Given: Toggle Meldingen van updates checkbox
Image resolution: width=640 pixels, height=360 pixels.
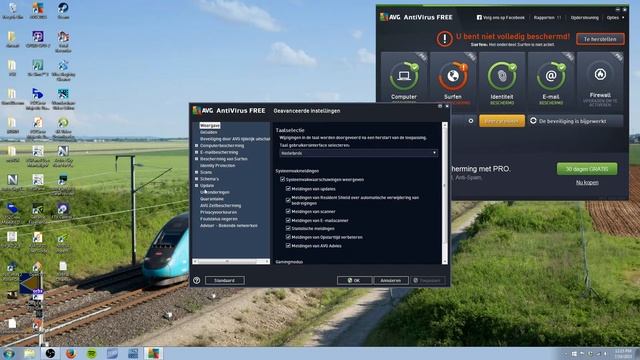Looking at the screenshot, I should [288, 189].
